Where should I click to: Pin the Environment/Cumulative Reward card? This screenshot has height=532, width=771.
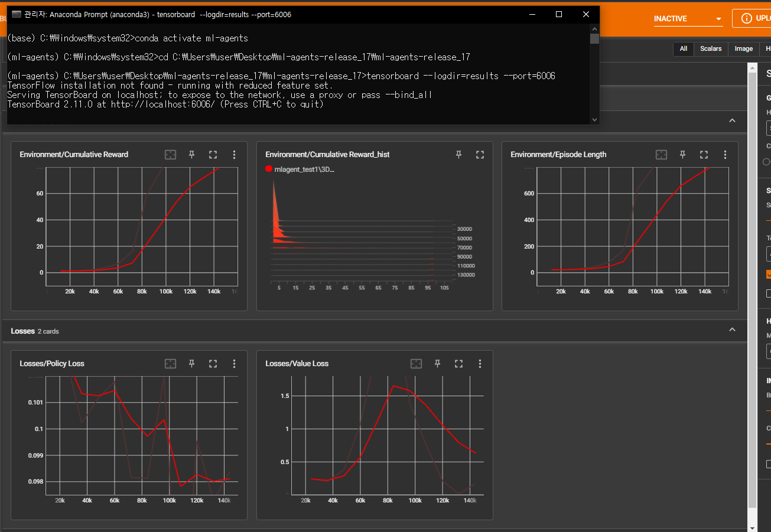tap(191, 155)
